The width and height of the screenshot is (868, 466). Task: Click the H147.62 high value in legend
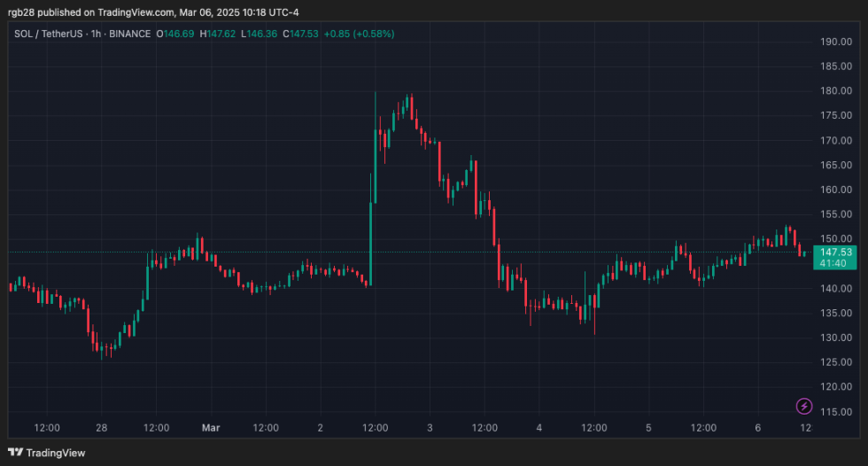[220, 34]
